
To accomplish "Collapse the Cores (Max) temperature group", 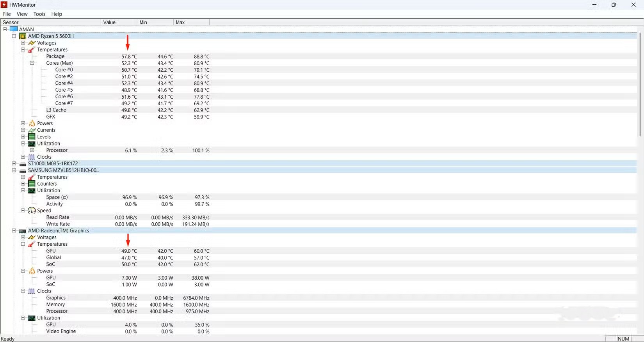I will pyautogui.click(x=32, y=63).
